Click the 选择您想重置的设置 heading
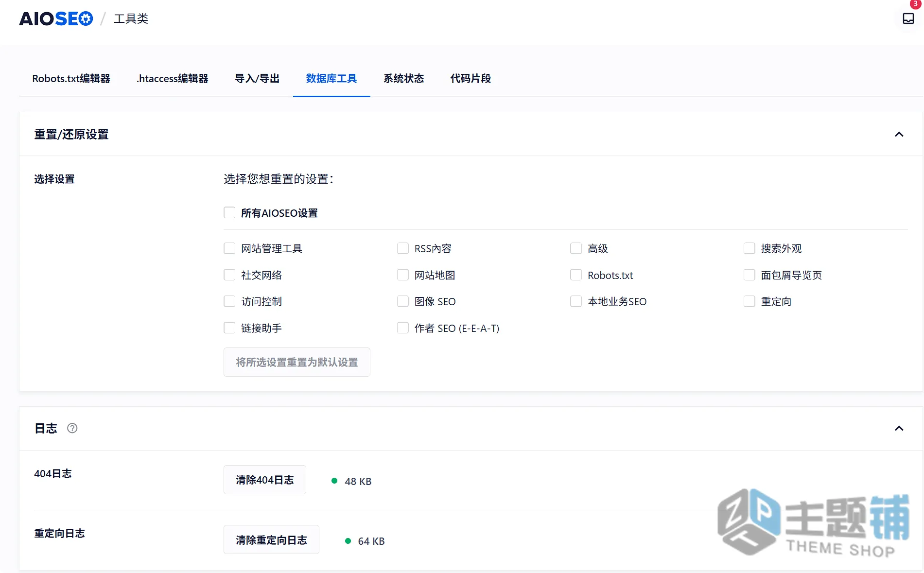The image size is (924, 573). (x=279, y=179)
